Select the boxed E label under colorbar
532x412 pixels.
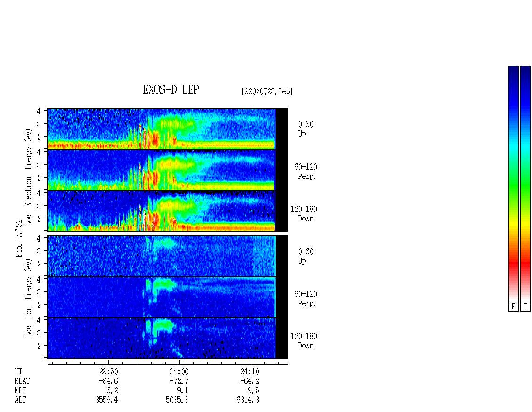(513, 307)
